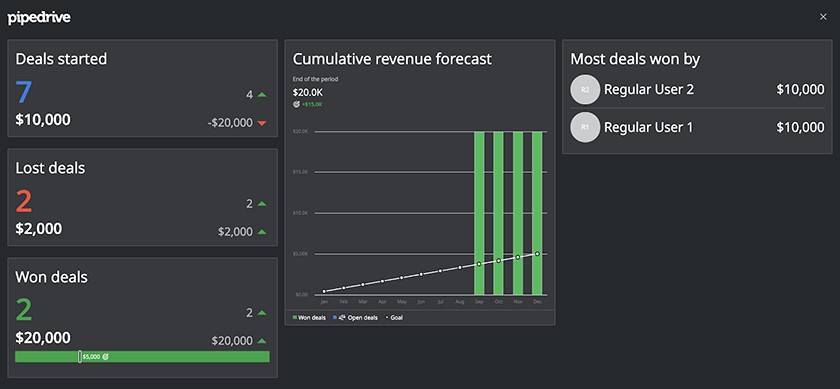Viewport: 840px width, 389px height.
Task: Click the R1 avatar of Regular User 1
Action: pyautogui.click(x=585, y=128)
